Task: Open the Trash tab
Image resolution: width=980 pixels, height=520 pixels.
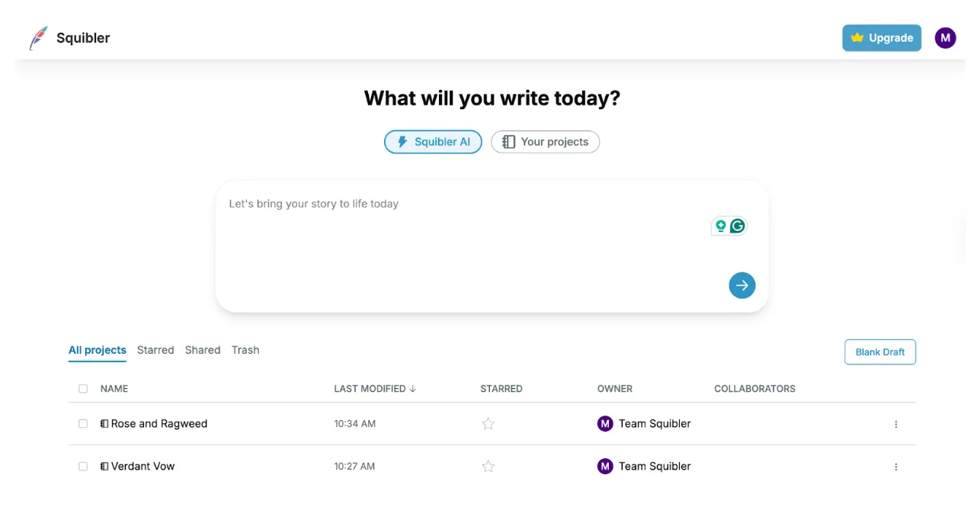Action: [245, 350]
